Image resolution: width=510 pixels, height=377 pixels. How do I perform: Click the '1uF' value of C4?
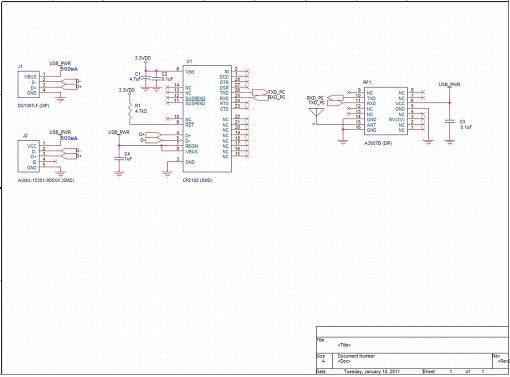click(x=128, y=159)
